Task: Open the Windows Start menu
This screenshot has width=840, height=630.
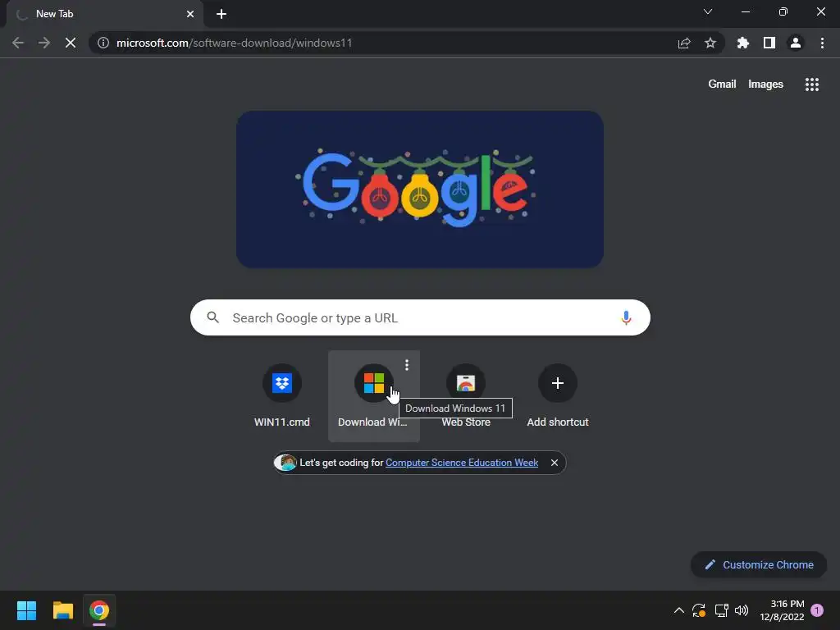Action: pyautogui.click(x=26, y=610)
